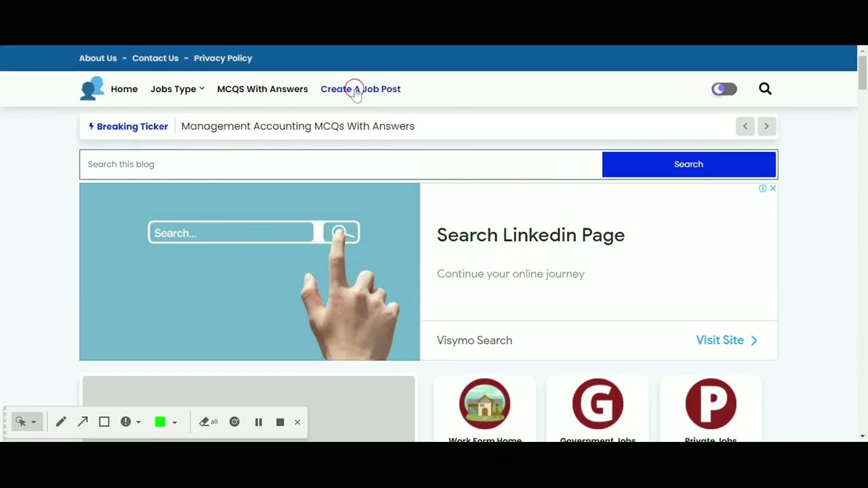Select the cursor highlight tool

(21, 422)
